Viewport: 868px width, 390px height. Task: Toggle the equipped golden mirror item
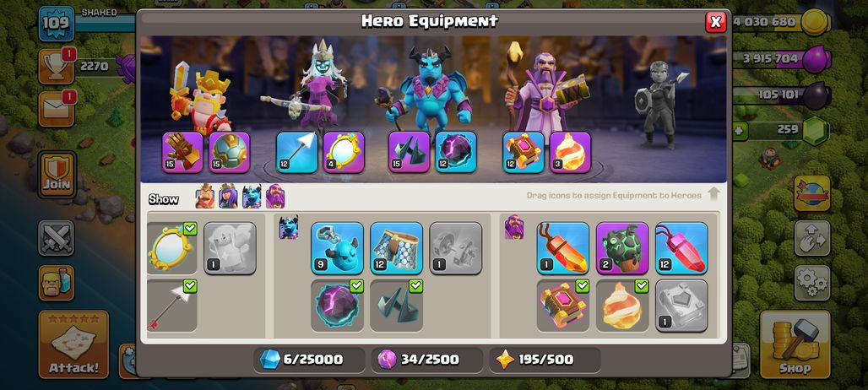171,248
